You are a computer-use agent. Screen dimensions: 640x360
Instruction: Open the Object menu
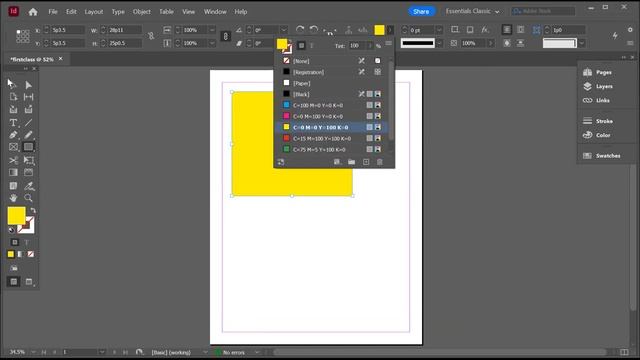click(x=142, y=12)
